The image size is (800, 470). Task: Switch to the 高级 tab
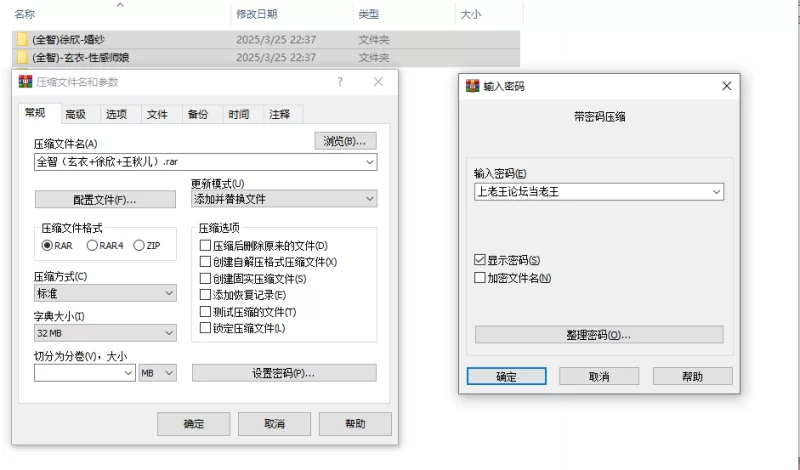click(x=76, y=114)
